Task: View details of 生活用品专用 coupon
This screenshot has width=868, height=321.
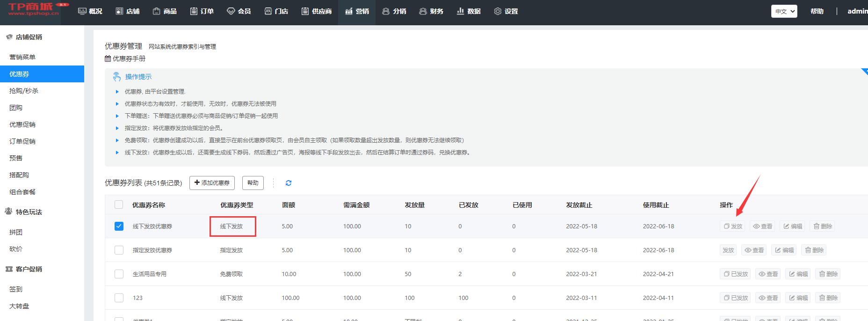Action: pyautogui.click(x=768, y=274)
